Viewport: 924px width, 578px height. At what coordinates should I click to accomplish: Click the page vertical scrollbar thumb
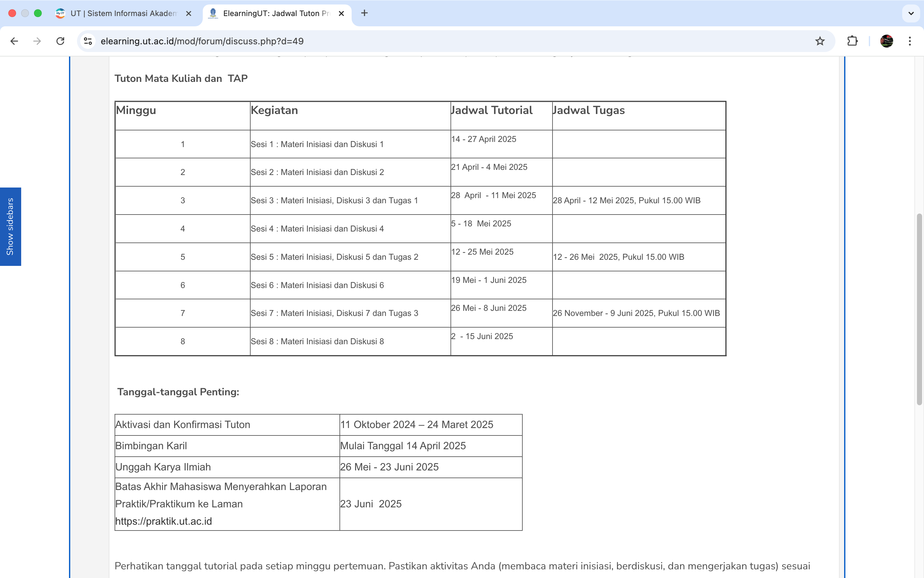coord(920,309)
